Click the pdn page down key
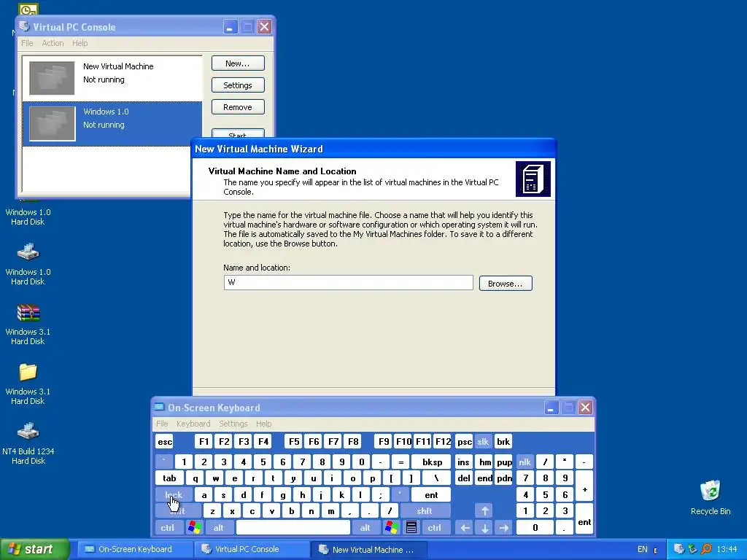747x560 pixels. pyautogui.click(x=504, y=478)
